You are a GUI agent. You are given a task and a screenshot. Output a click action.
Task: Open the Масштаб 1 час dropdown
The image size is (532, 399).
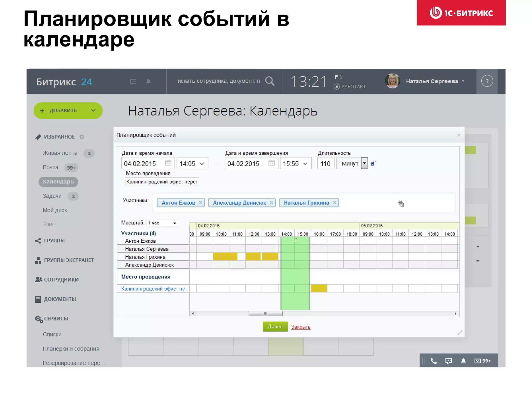tap(162, 223)
